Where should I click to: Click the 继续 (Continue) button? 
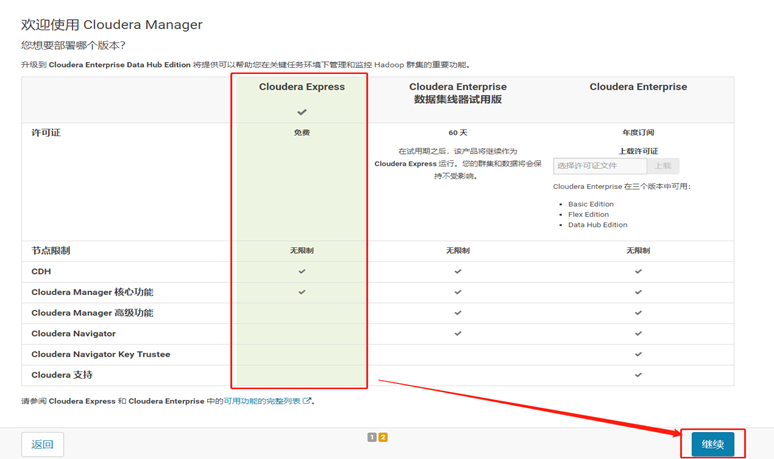click(x=712, y=444)
